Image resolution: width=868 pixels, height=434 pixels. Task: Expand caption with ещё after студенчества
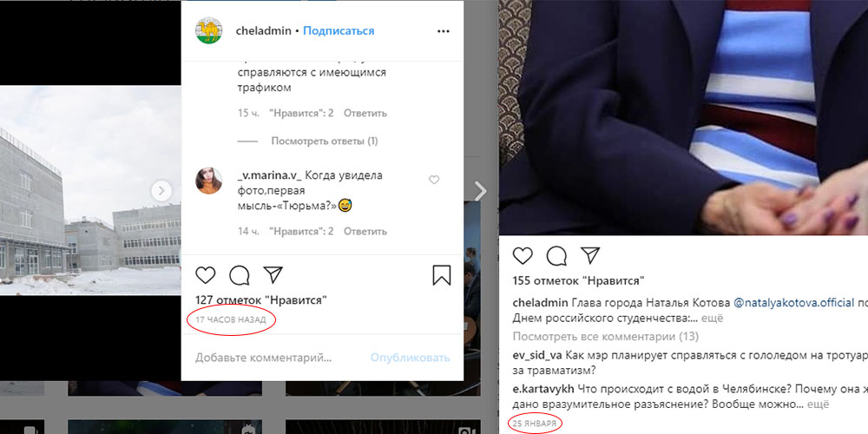click(713, 319)
